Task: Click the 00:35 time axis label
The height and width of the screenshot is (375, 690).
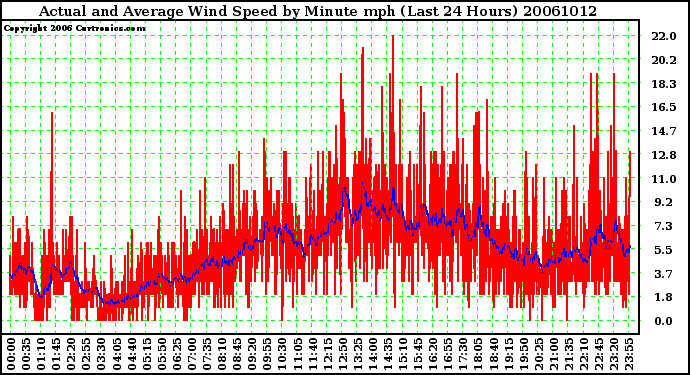Action: (26, 354)
